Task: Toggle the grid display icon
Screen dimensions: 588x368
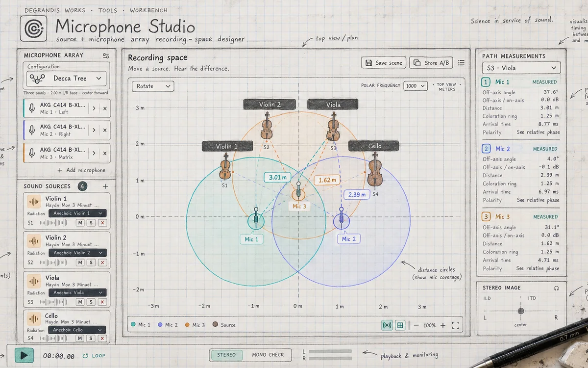Action: click(400, 325)
